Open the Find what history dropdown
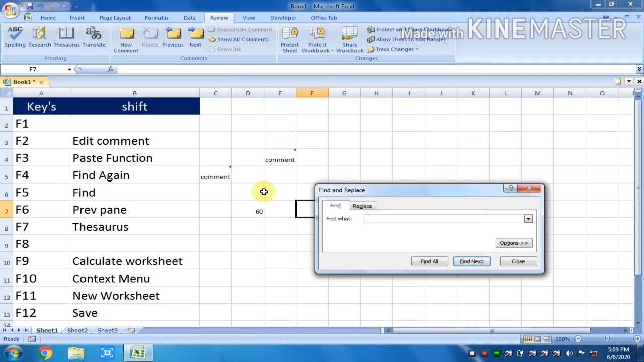Screen dimensions: 644x362 point(528,219)
